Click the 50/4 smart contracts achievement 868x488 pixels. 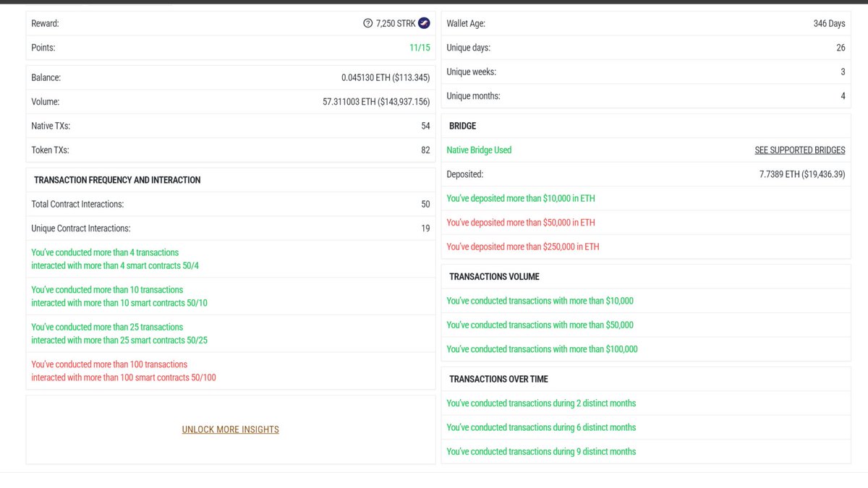tap(115, 259)
